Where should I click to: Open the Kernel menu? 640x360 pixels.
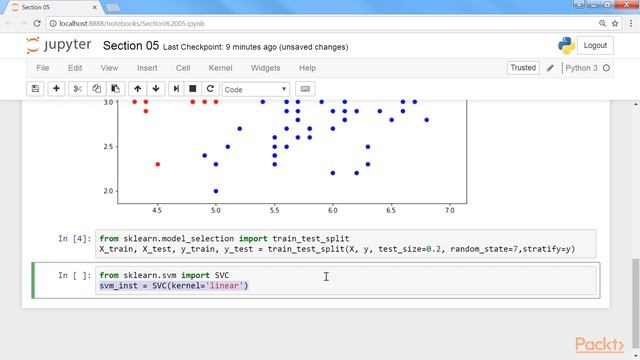(x=220, y=68)
